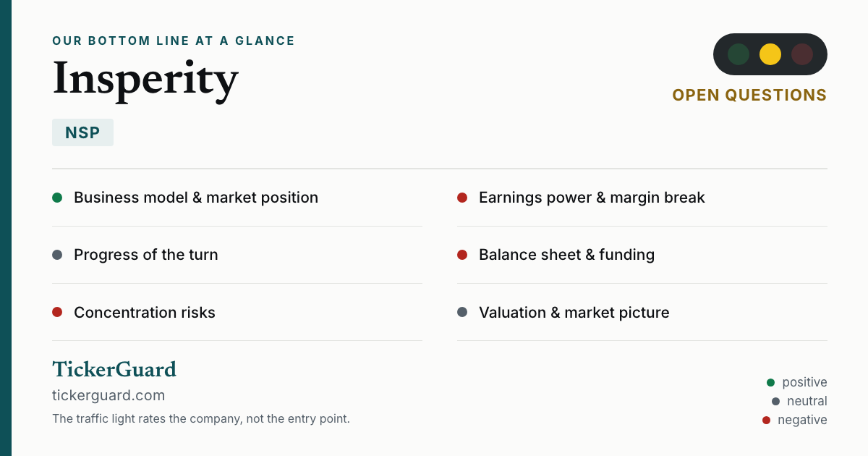The image size is (868, 456).
Task: Click the OPEN QUESTIONS status label
Action: pyautogui.click(x=749, y=96)
